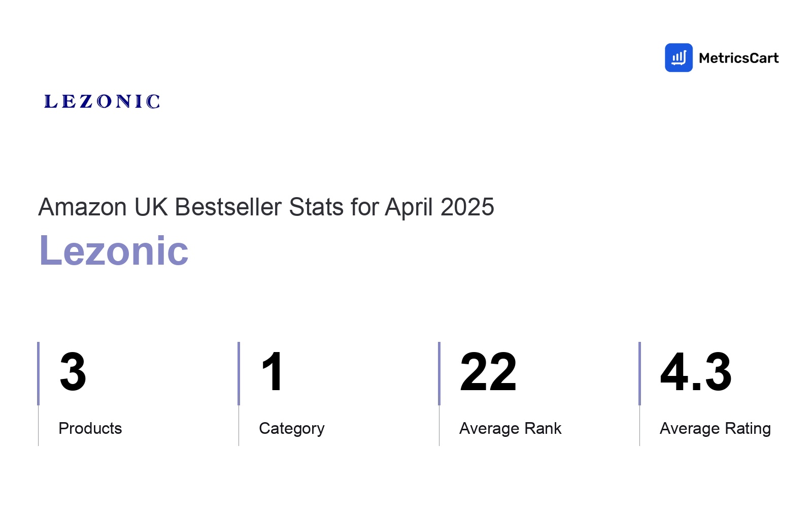Click the Category label
The height and width of the screenshot is (508, 812).
point(292,429)
